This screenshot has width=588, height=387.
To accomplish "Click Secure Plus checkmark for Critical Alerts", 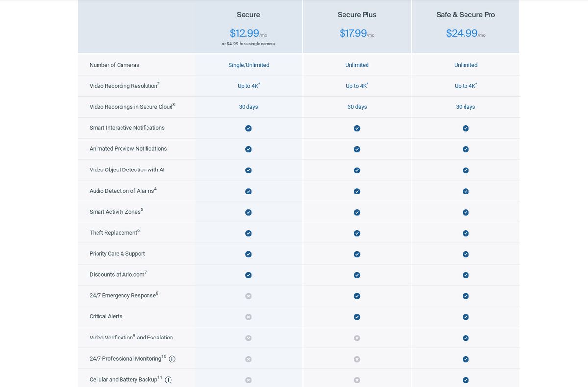I will point(357,317).
